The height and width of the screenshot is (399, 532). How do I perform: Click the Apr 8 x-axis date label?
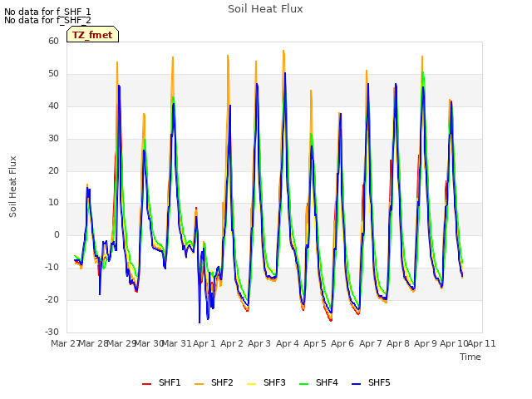tap(398, 343)
